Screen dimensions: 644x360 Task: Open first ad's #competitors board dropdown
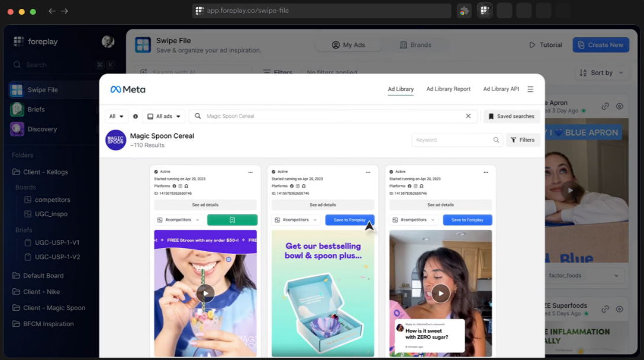point(179,220)
